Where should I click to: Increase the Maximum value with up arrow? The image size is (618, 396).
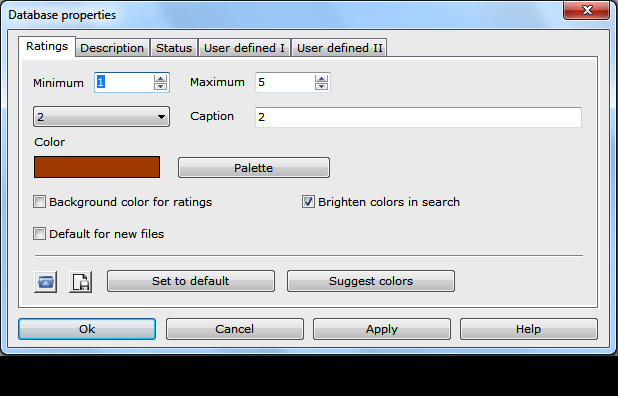[x=321, y=78]
